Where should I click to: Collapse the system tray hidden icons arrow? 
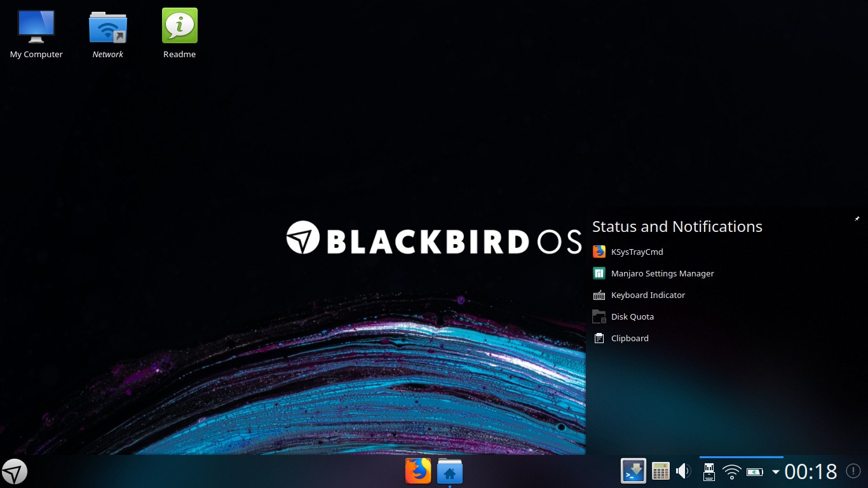775,471
